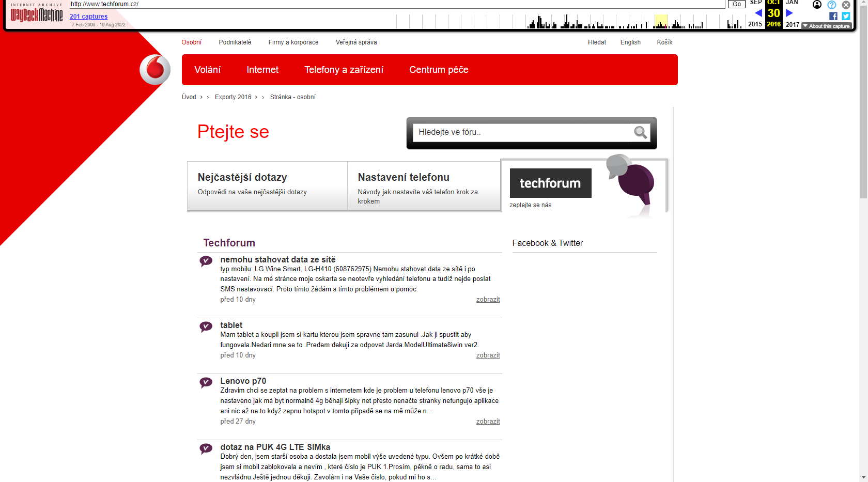Viewport: 868px width, 482px height.
Task: Click JAN month in Wayback toolbar
Action: pyautogui.click(x=792, y=3)
